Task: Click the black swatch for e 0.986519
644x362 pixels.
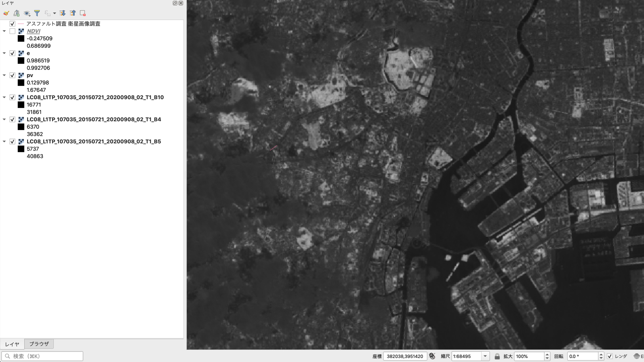Action: [21, 61]
